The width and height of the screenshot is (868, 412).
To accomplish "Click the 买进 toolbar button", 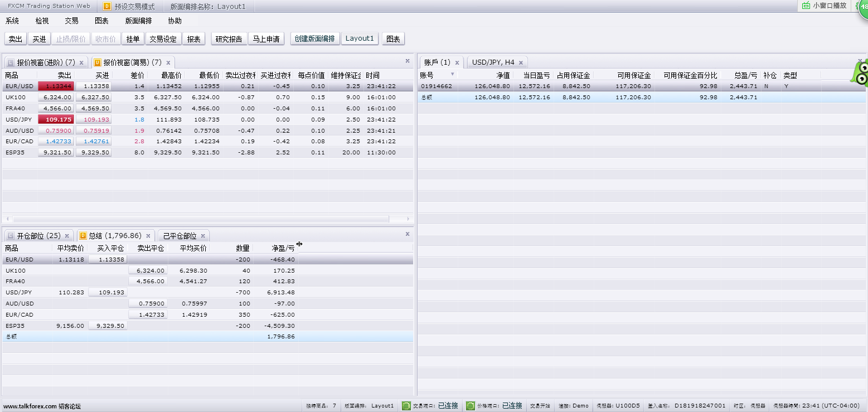I will [x=39, y=39].
